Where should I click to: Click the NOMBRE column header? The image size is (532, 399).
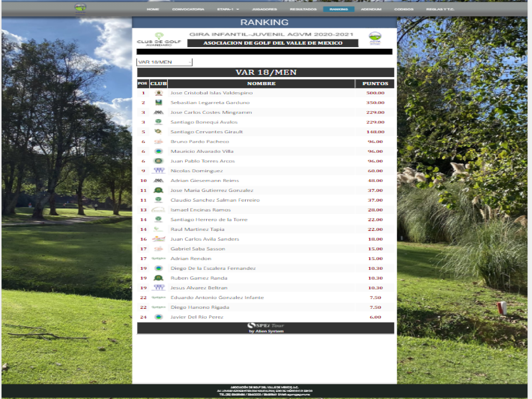(261, 84)
